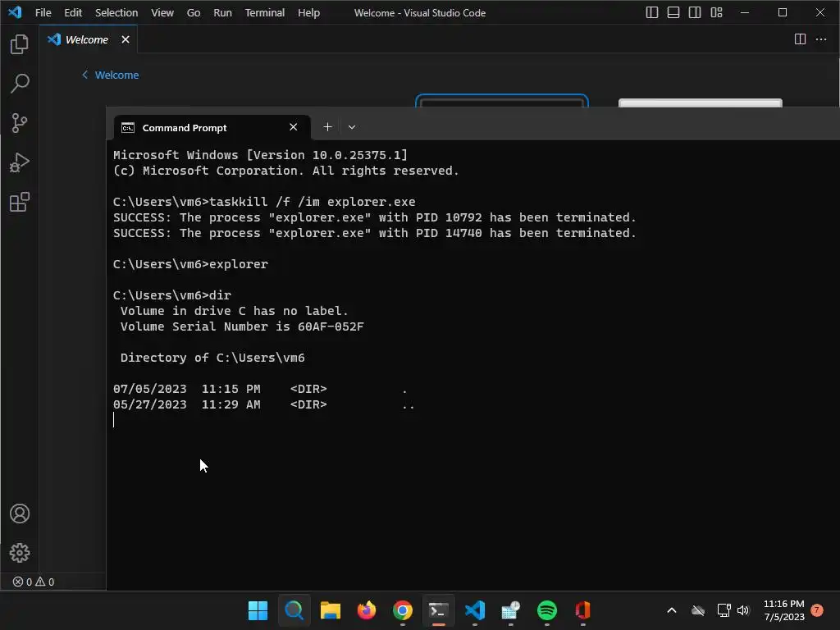Click the Command Prompt tab icon
The image size is (840, 630).
coord(127,127)
